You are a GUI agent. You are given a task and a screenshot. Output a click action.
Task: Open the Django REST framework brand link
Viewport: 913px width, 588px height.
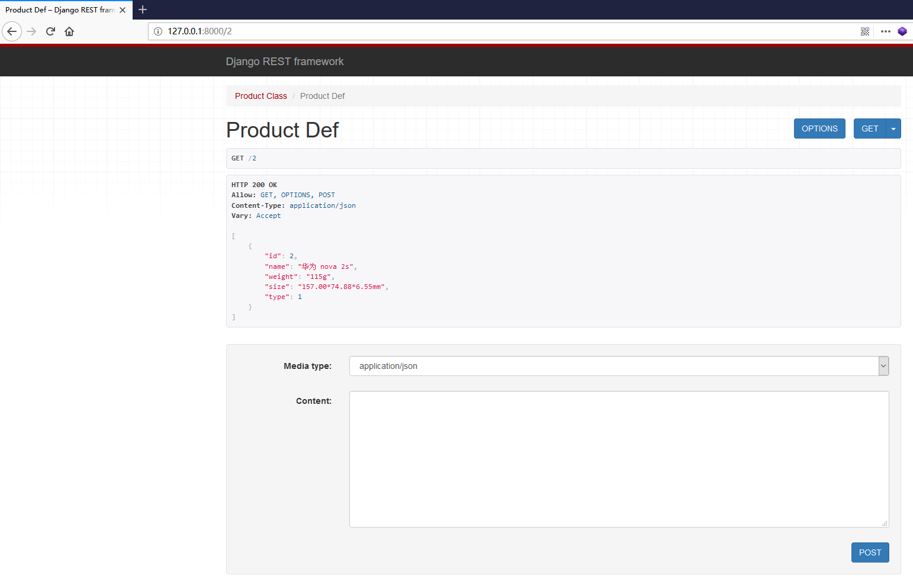click(285, 62)
